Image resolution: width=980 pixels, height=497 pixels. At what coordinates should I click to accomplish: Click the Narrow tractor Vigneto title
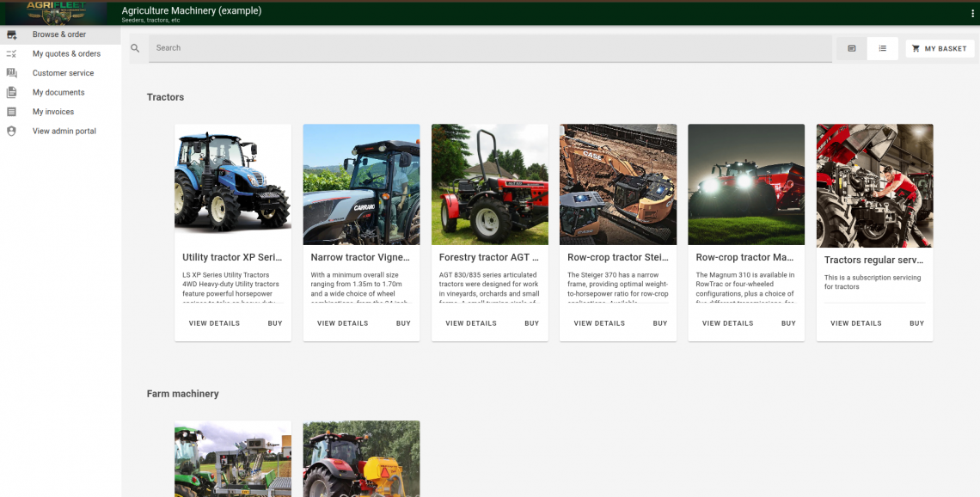tap(361, 257)
